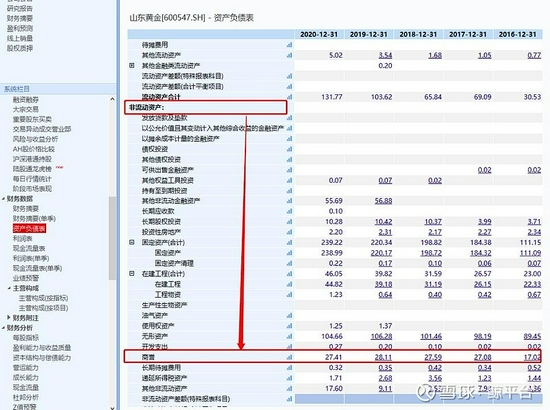Open chart icon for 长期股权投资 row

[289, 222]
